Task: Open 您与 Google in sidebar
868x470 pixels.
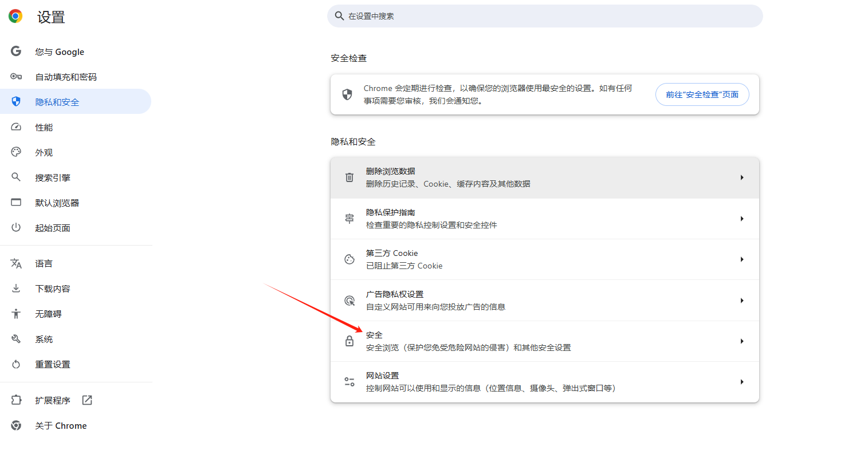Action: [x=76, y=52]
